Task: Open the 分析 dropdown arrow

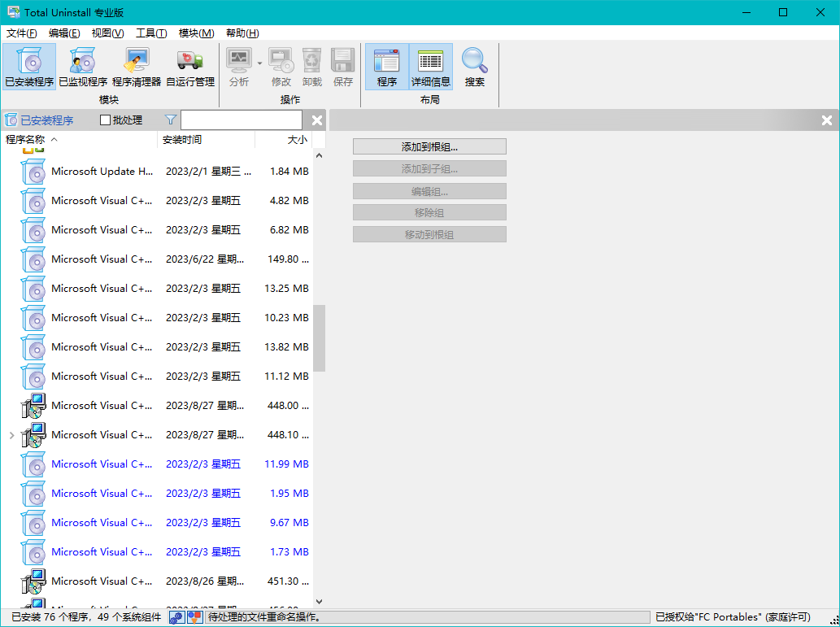Action: [x=260, y=63]
